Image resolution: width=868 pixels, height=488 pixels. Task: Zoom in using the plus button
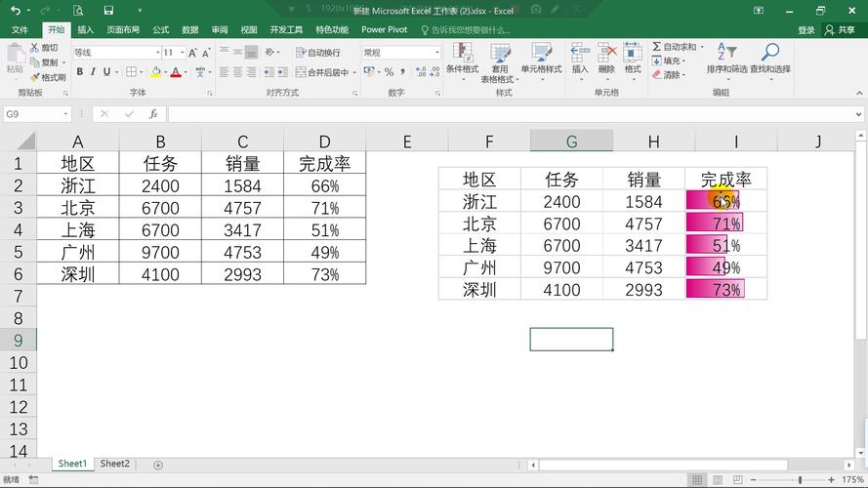pyautogui.click(x=831, y=479)
